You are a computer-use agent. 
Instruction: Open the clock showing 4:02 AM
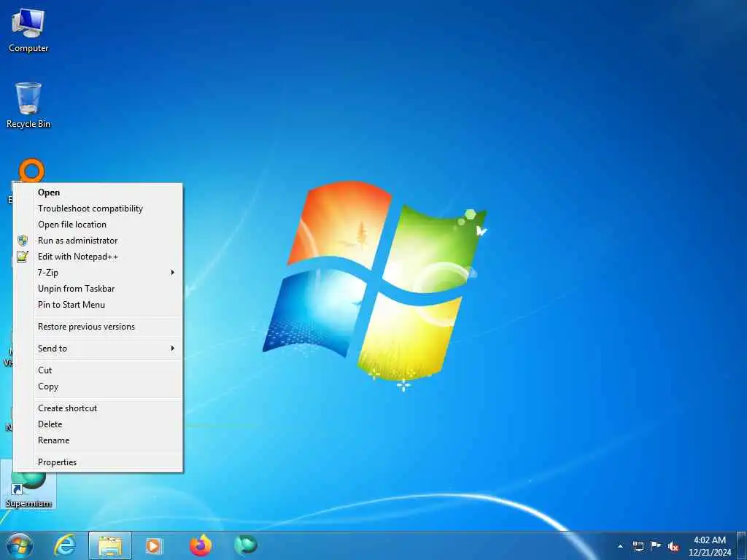pos(709,546)
